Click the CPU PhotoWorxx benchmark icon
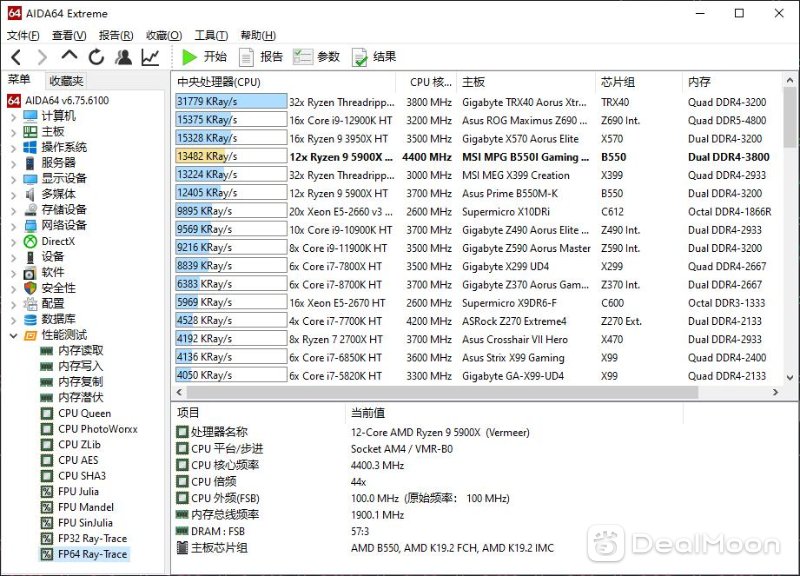Viewport: 800px width, 576px height. click(x=46, y=429)
